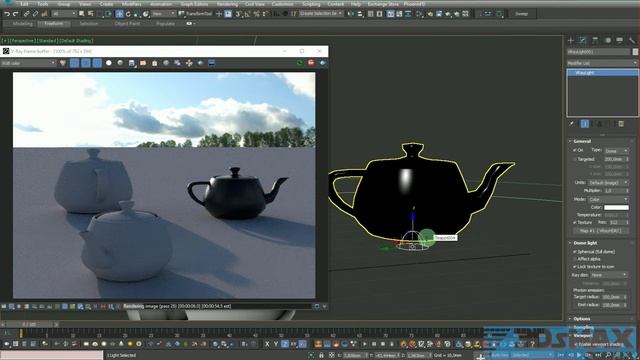Click the Map #1 VRayHDRI texture button
This screenshot has width=640, height=360.
(x=600, y=231)
